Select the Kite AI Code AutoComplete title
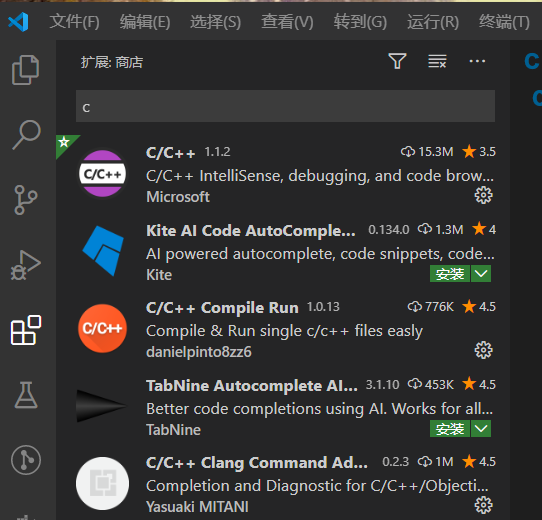 tap(251, 231)
